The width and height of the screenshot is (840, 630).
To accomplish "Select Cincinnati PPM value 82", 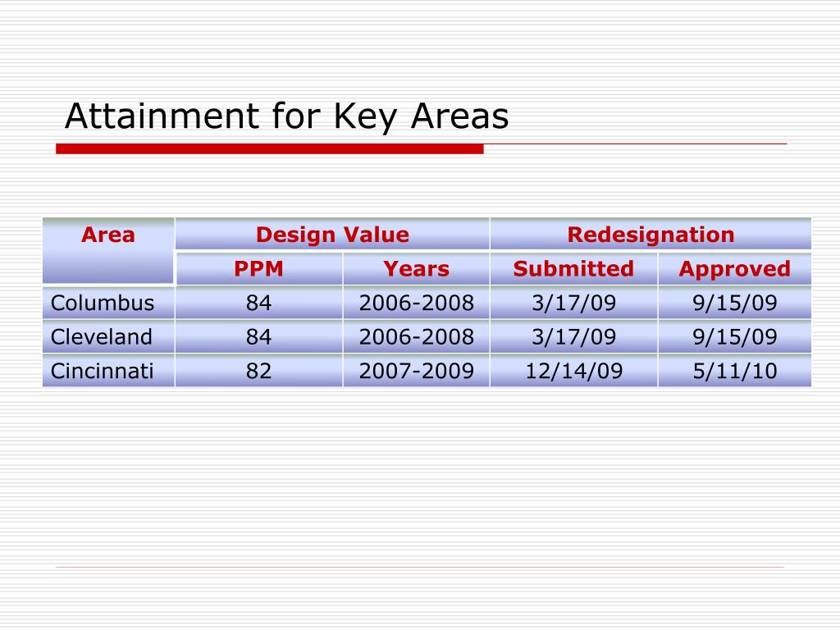I will click(258, 370).
